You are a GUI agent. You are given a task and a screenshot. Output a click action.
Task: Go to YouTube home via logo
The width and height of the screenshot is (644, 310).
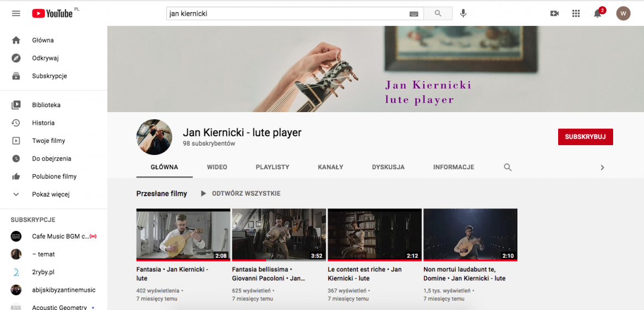coord(53,14)
